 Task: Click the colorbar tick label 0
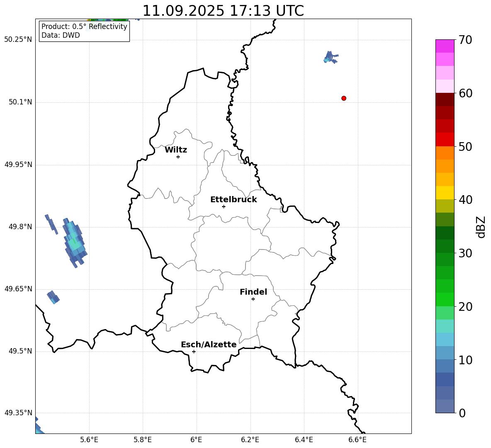pyautogui.click(x=462, y=413)
